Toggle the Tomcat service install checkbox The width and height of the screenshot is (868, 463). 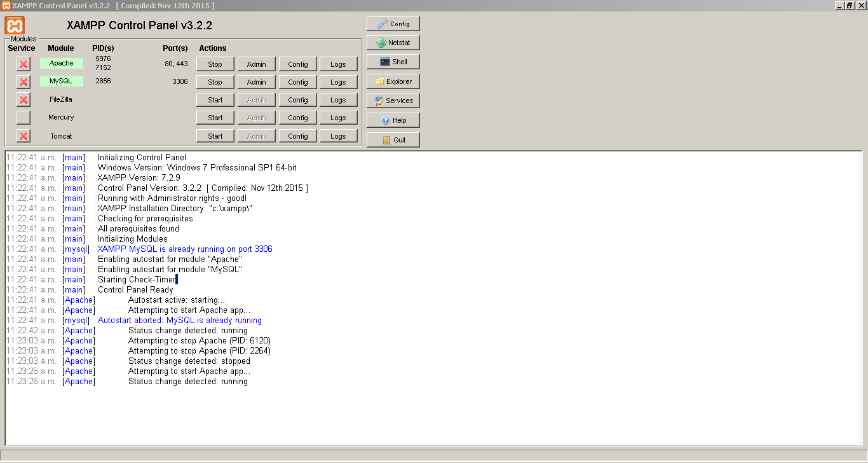click(x=24, y=135)
